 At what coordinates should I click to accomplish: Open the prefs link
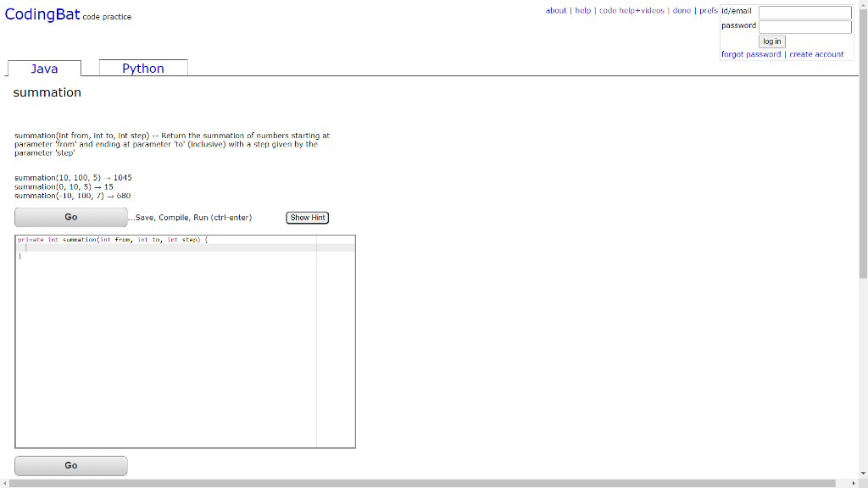(709, 10)
